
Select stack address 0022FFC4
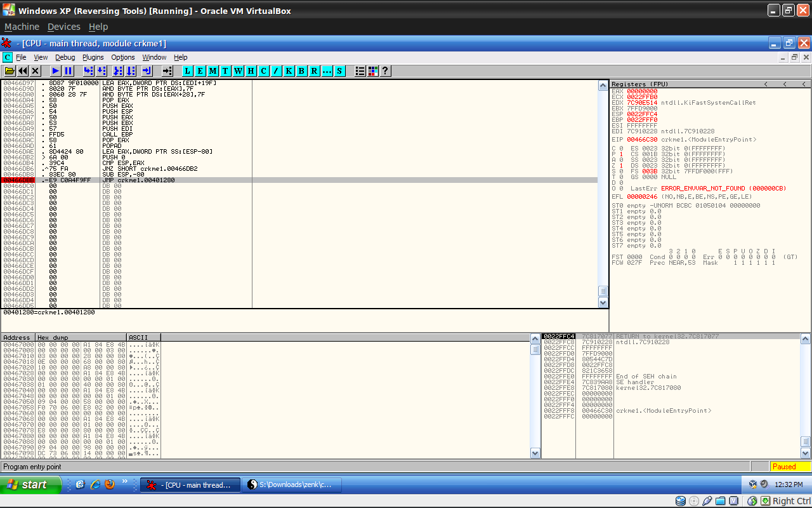coord(560,337)
